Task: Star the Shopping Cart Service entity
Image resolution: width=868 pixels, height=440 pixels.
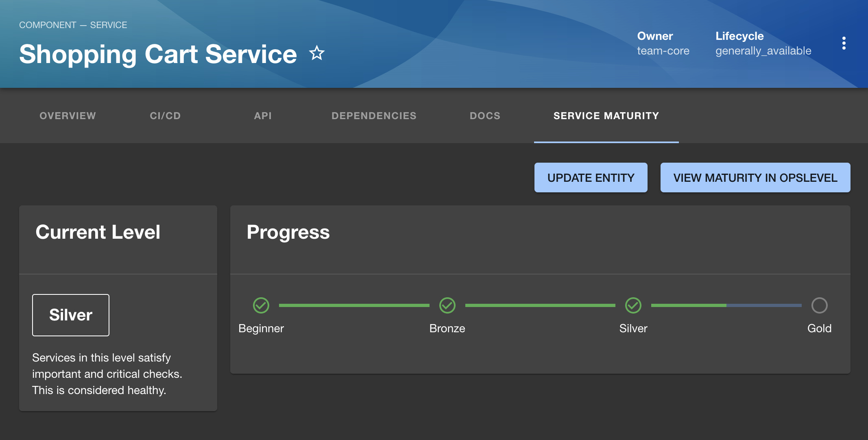Action: point(316,53)
